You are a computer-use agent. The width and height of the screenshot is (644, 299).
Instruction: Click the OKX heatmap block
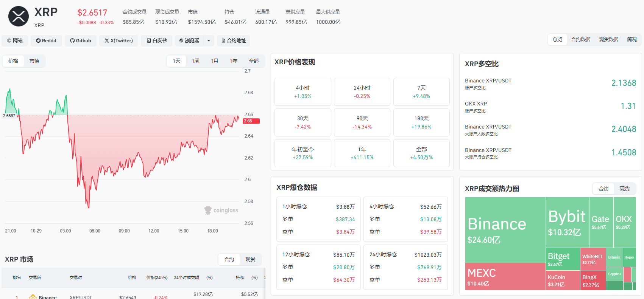(x=625, y=222)
